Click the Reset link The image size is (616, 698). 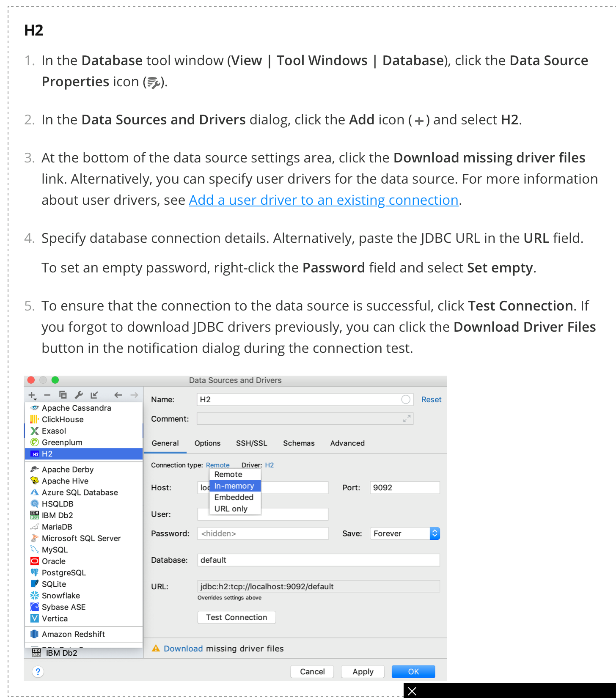pos(431,400)
